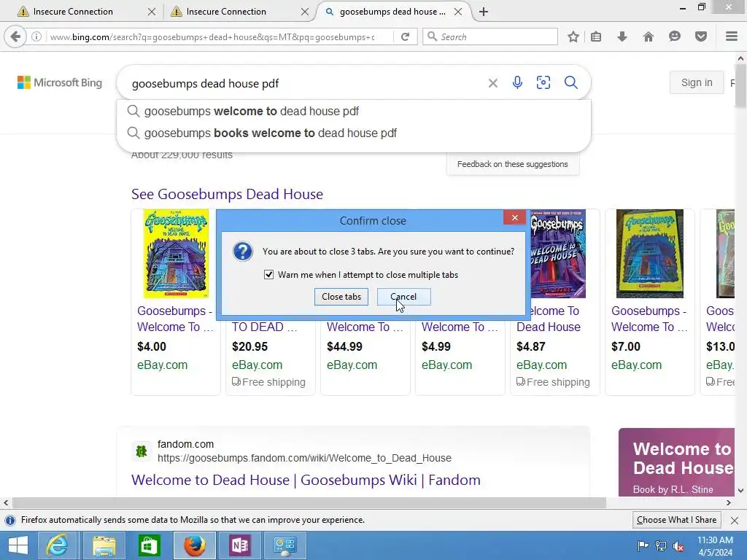Click the Microsoft Bing logo
This screenshot has width=747, height=560.
pyautogui.click(x=60, y=82)
